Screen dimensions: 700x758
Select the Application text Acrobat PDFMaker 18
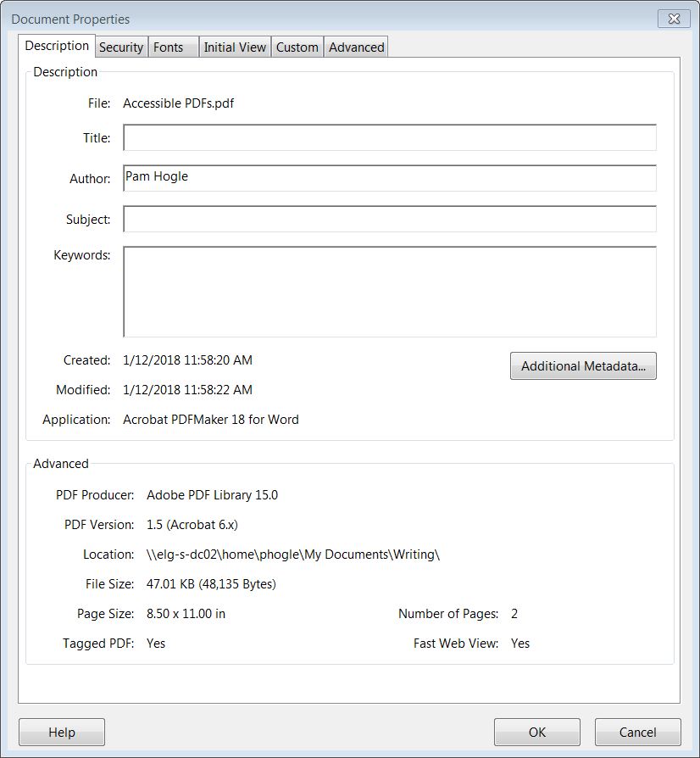(x=210, y=419)
